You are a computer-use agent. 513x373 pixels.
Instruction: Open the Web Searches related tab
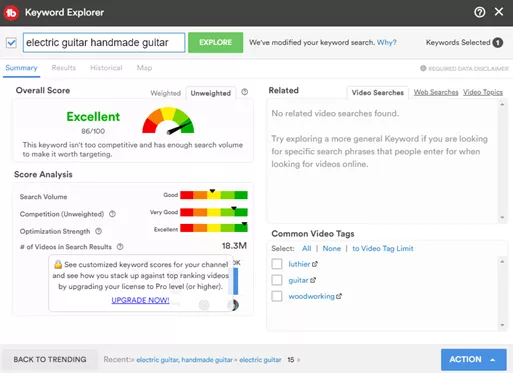pyautogui.click(x=436, y=92)
